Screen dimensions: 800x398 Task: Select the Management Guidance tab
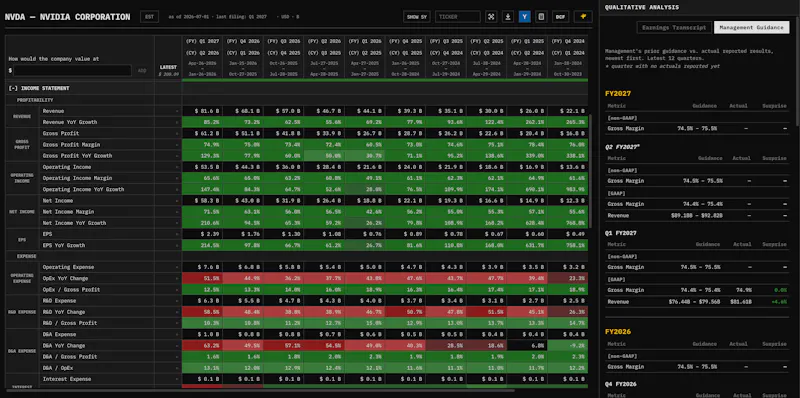coord(752,28)
